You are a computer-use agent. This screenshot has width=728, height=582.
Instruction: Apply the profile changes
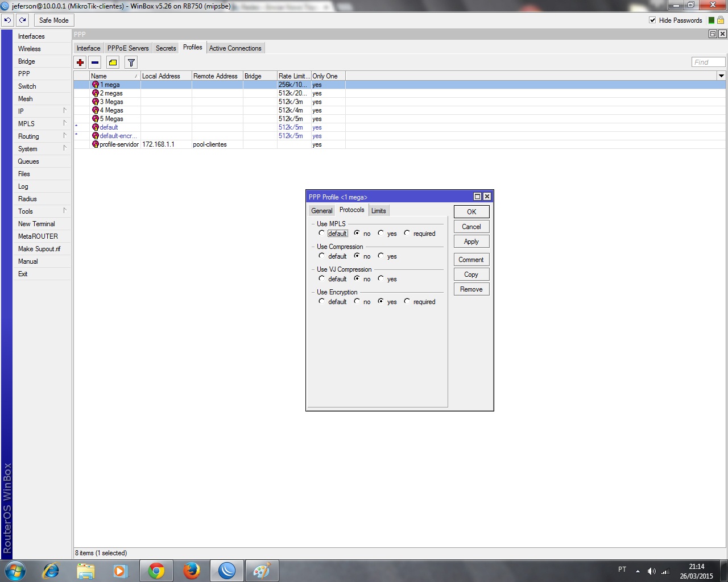(x=471, y=242)
